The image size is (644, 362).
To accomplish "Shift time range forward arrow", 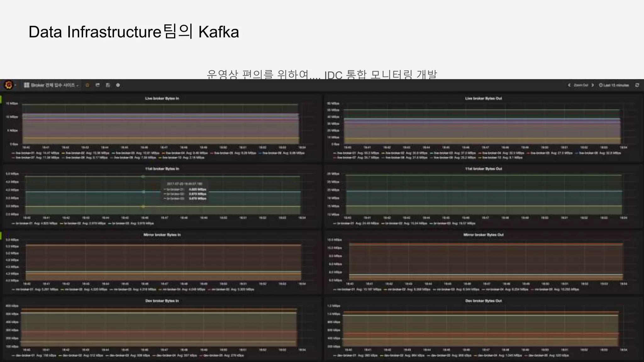I will pyautogui.click(x=592, y=85).
